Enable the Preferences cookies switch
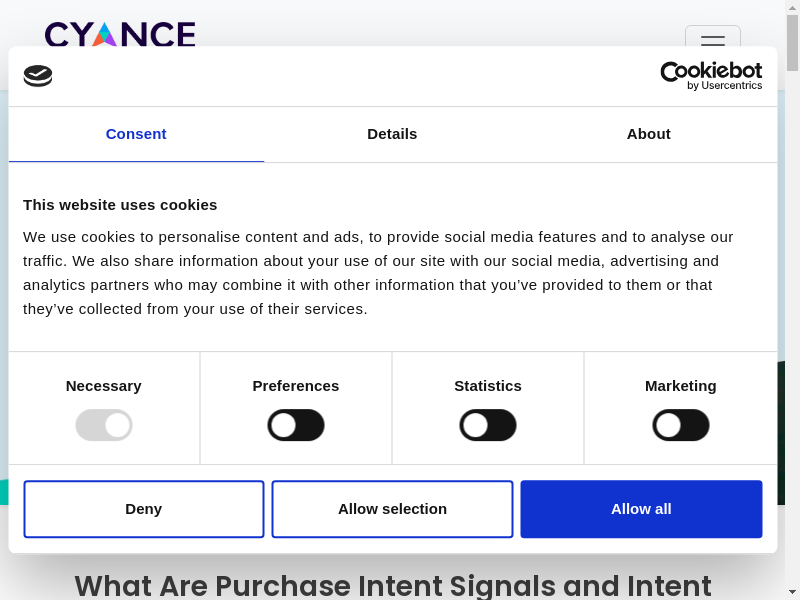Viewport: 800px width, 600px height. pyautogui.click(x=296, y=425)
